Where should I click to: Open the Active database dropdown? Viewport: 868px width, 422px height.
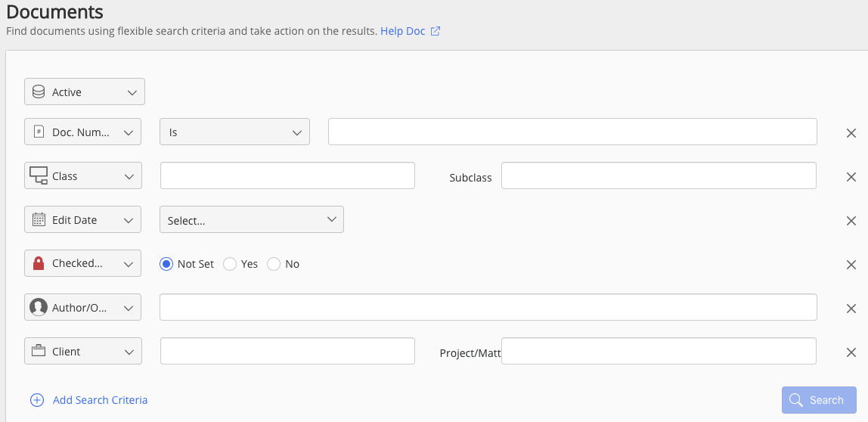(x=85, y=92)
